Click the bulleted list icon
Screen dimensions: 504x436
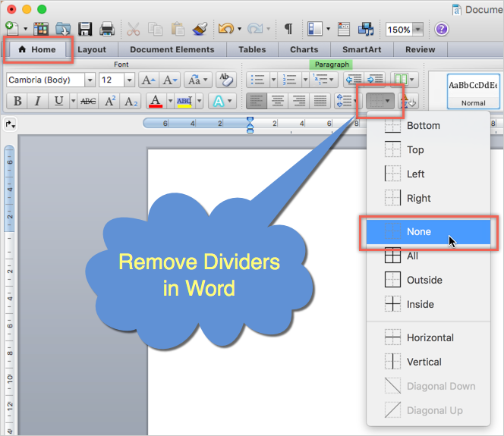coord(257,80)
